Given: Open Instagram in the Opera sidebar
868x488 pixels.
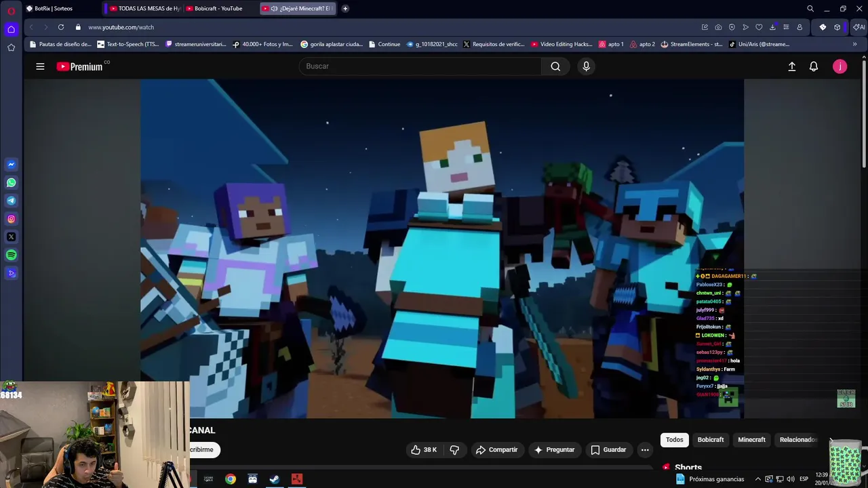Looking at the screenshot, I should (11, 219).
